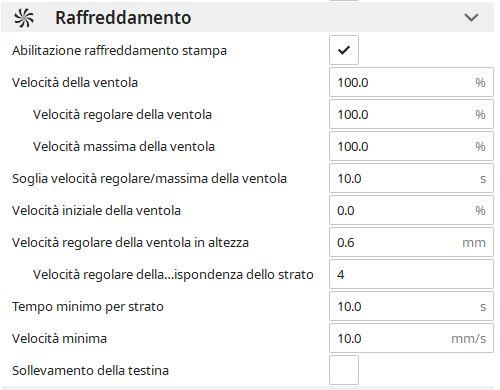Edit Velocità regolare in altezza field
The height and width of the screenshot is (390, 500).
(x=411, y=242)
